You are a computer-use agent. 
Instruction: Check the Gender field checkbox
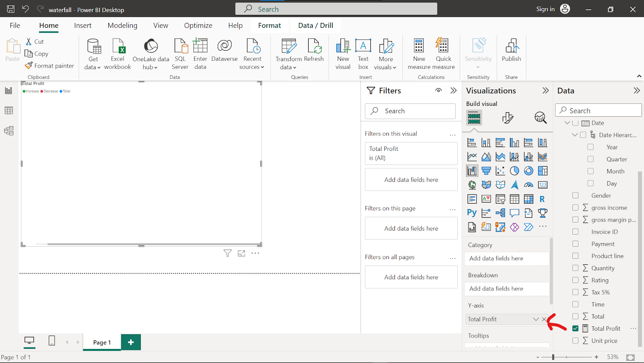(x=575, y=195)
